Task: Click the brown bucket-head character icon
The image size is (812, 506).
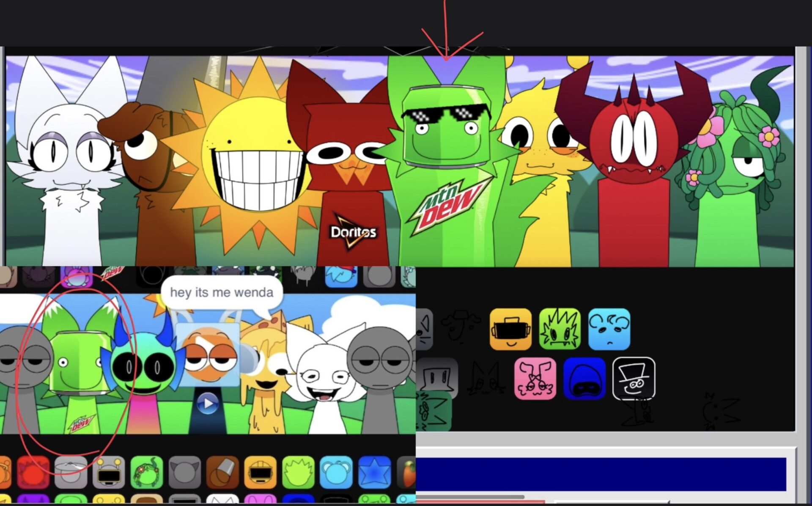Action: point(222,472)
